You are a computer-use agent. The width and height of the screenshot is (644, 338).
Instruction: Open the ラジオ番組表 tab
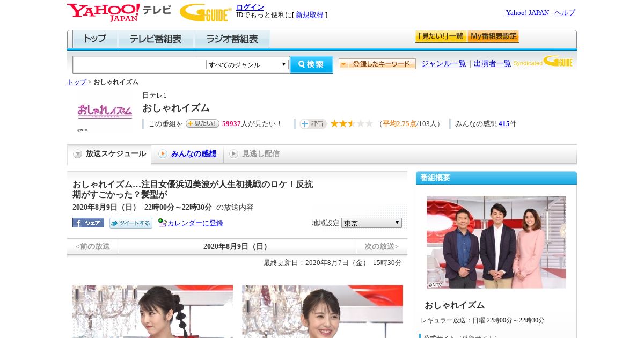click(x=232, y=39)
